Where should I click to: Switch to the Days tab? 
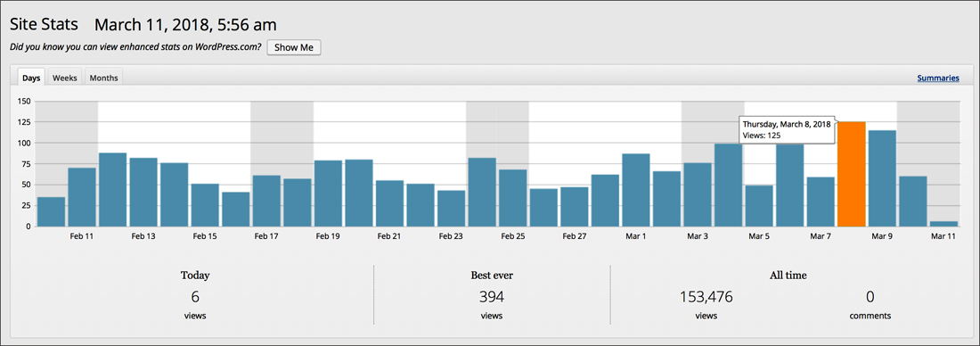31,78
